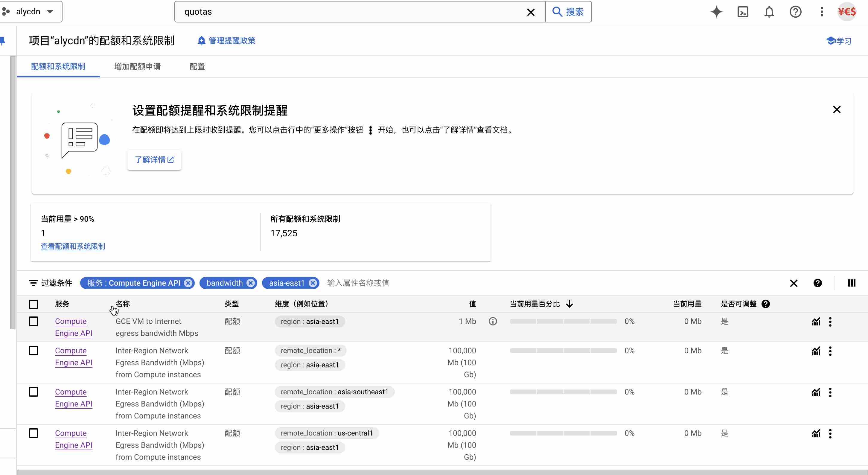Viewport: 868px width, 475px height.
Task: Click 了解详情 button in banner
Action: (x=154, y=160)
